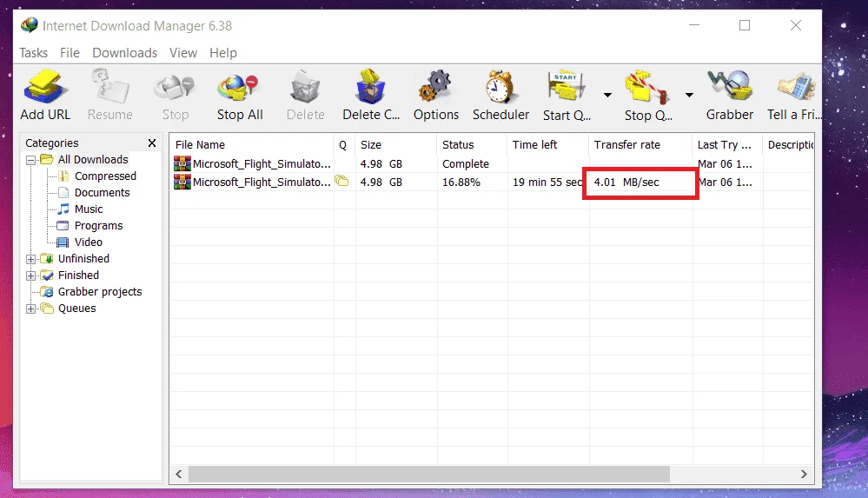Select the download at 16.88% status
Viewport: 868px width, 498px height.
coord(492,182)
